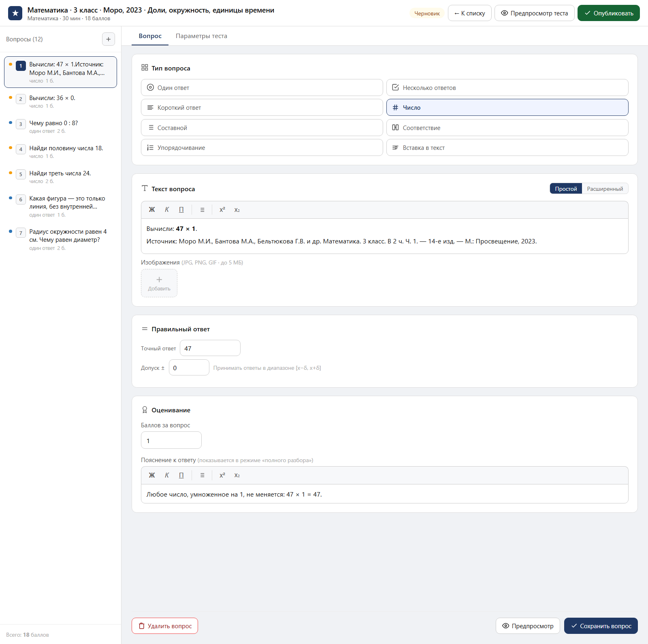Image resolution: width=648 pixels, height=644 pixels.
Task: Click bottom Предпросмотр button
Action: coord(528,626)
